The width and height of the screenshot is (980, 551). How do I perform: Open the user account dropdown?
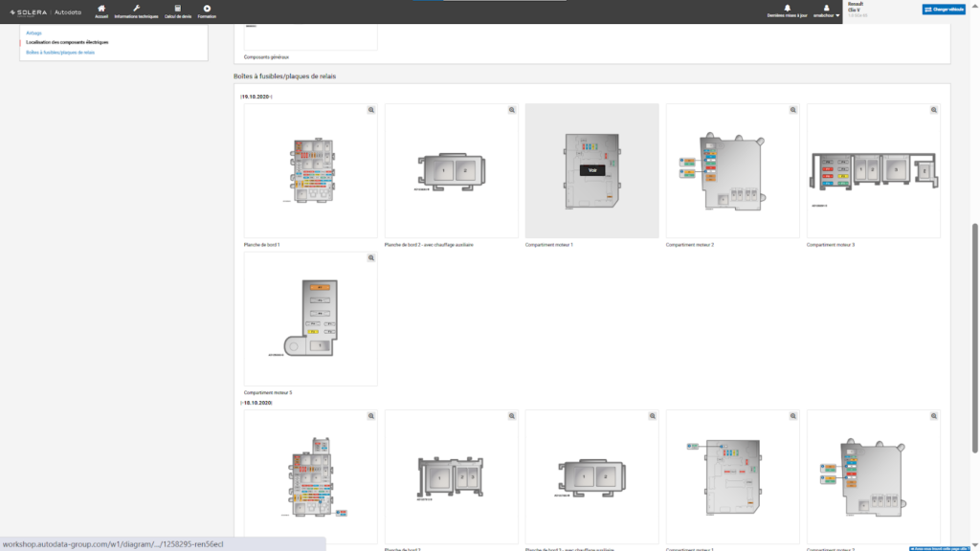coord(826,11)
